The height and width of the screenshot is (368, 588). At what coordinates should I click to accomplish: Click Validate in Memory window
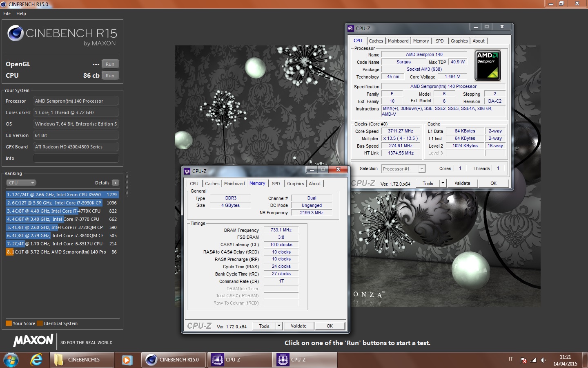[298, 326]
